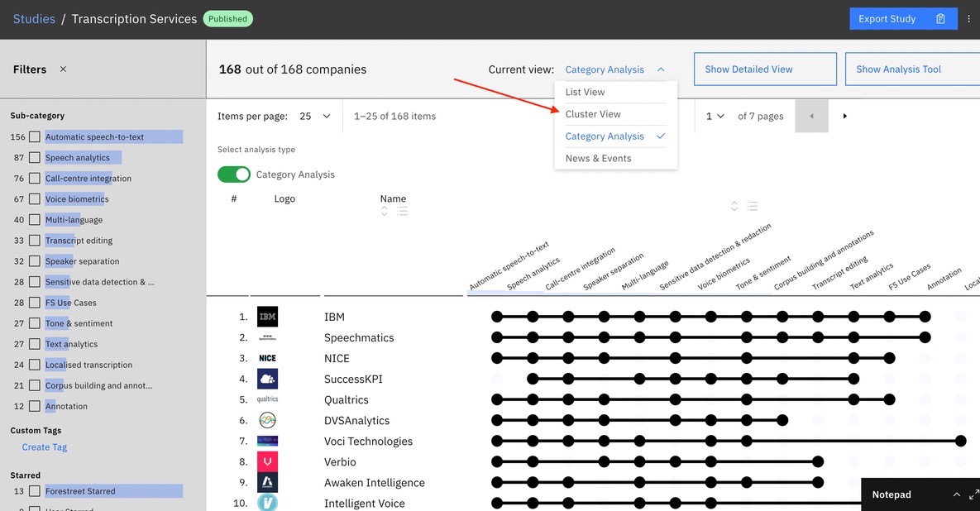
Task: Click the Export Study button
Action: tap(902, 19)
